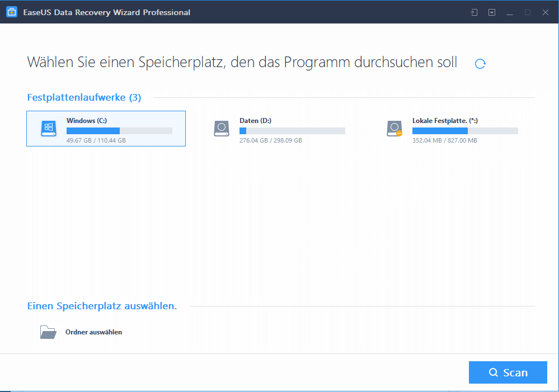Select the Daten (D:) drive name
The image size is (559, 392).
pos(255,120)
